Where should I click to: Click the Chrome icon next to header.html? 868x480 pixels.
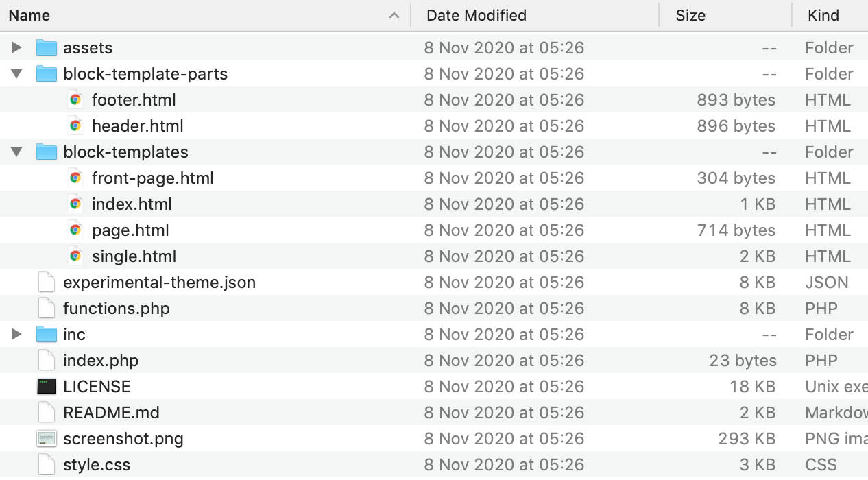75,126
